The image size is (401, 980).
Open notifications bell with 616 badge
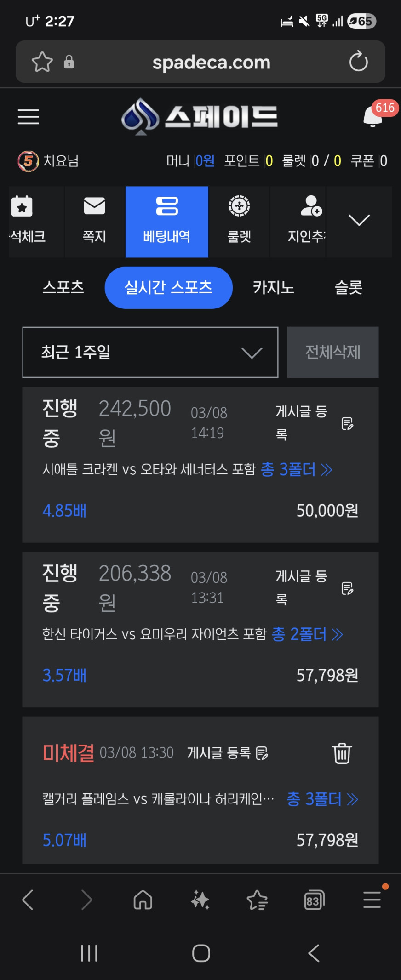coord(373,116)
